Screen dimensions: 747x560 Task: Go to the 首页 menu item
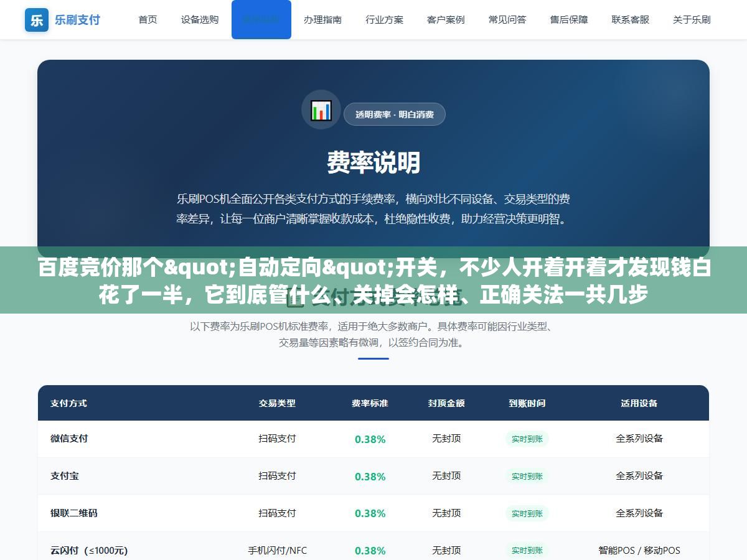(x=148, y=19)
